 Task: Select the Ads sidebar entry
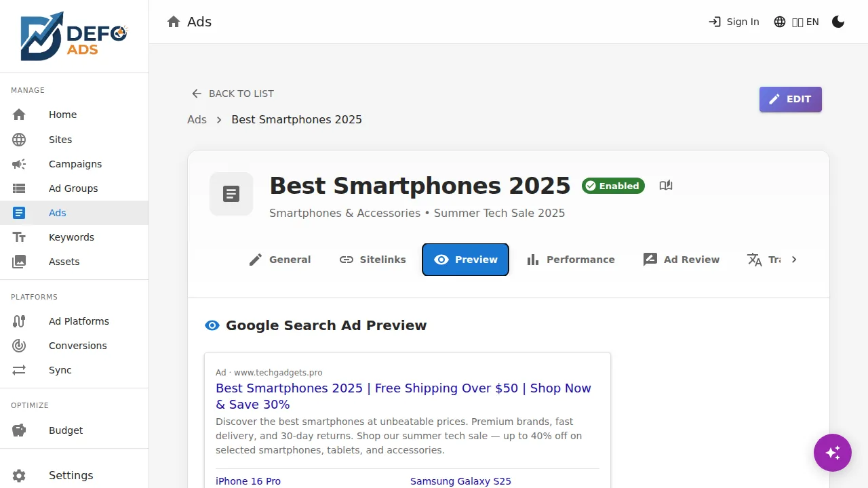coord(74,213)
